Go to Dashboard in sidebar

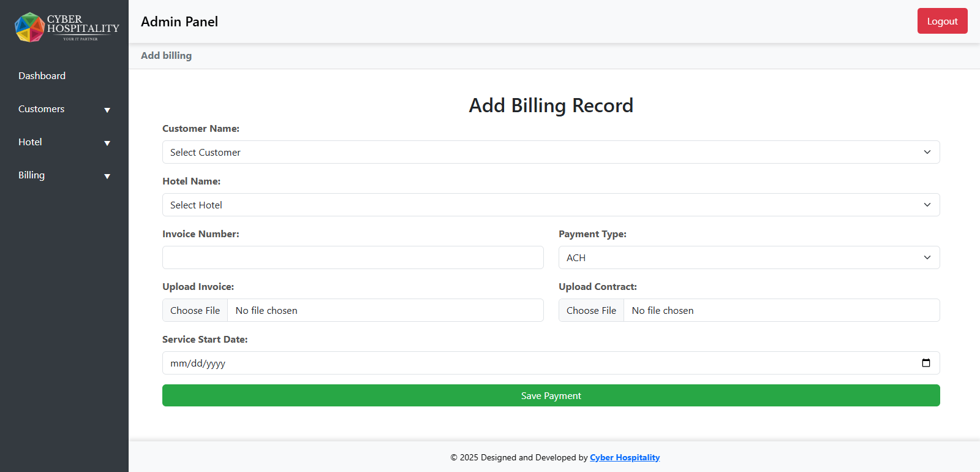coord(42,76)
